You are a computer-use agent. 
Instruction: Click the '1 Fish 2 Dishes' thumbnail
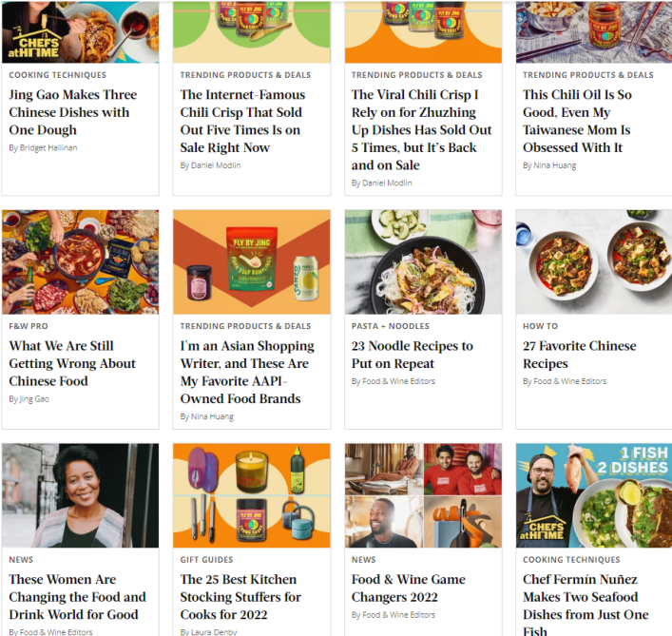coord(594,495)
